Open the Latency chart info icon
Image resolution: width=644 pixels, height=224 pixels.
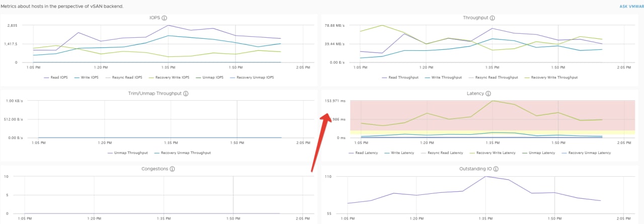coord(489,94)
